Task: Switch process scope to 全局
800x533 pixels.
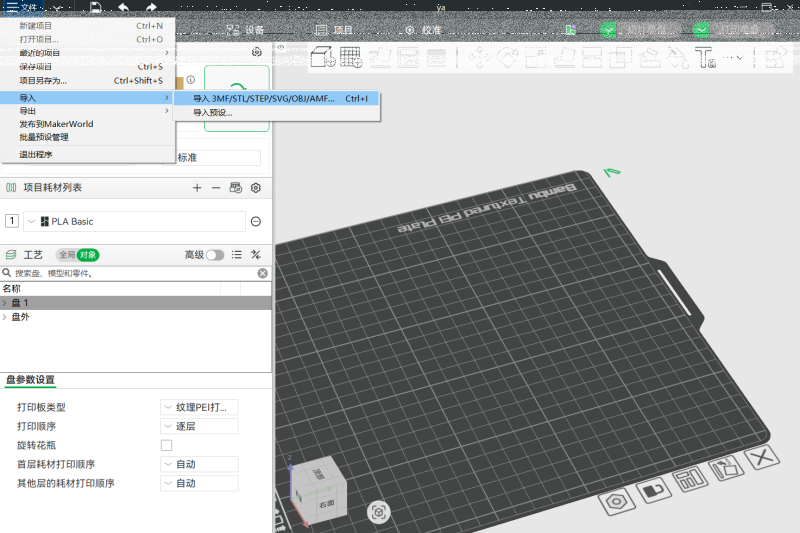Action: point(66,255)
